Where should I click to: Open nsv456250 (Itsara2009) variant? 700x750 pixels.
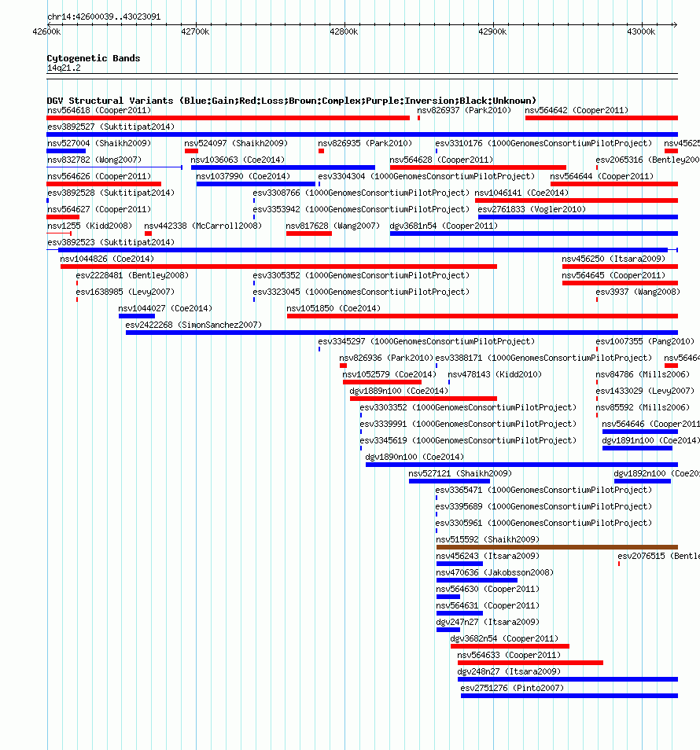pos(613,259)
